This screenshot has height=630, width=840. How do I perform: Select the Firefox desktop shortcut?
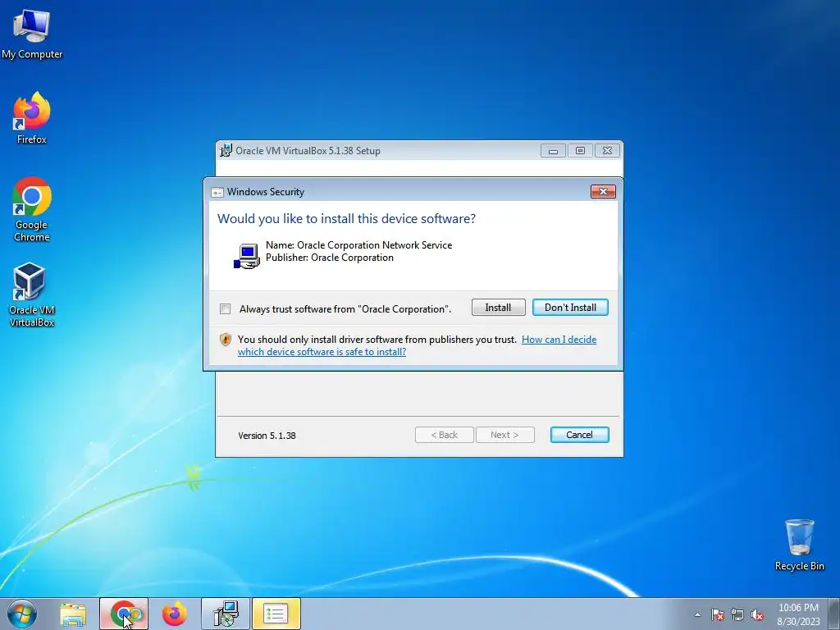[x=32, y=118]
